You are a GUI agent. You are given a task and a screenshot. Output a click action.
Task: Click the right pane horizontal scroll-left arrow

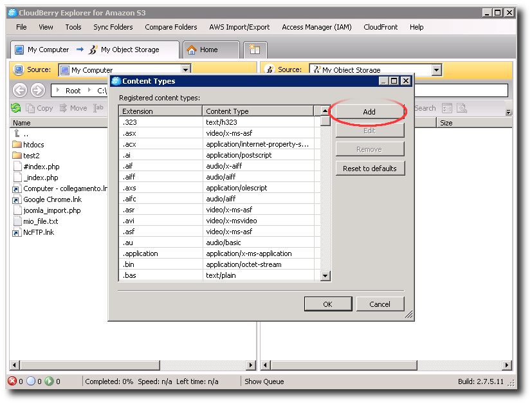coord(266,365)
